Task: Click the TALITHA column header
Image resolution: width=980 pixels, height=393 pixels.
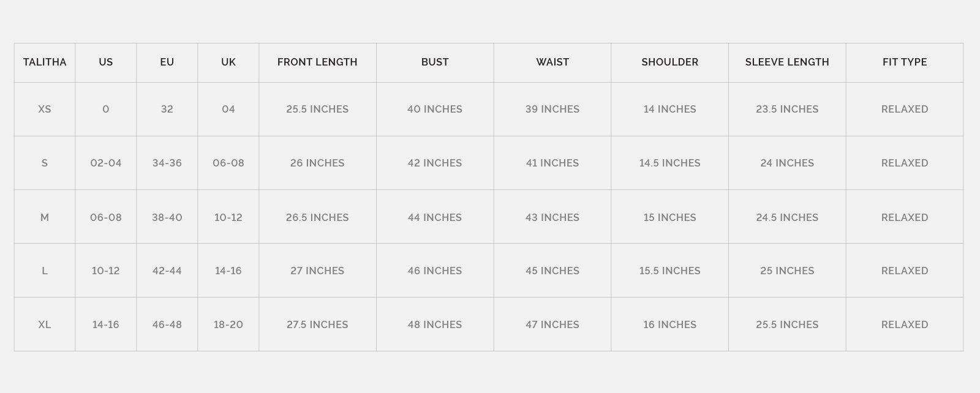Action: (x=45, y=62)
